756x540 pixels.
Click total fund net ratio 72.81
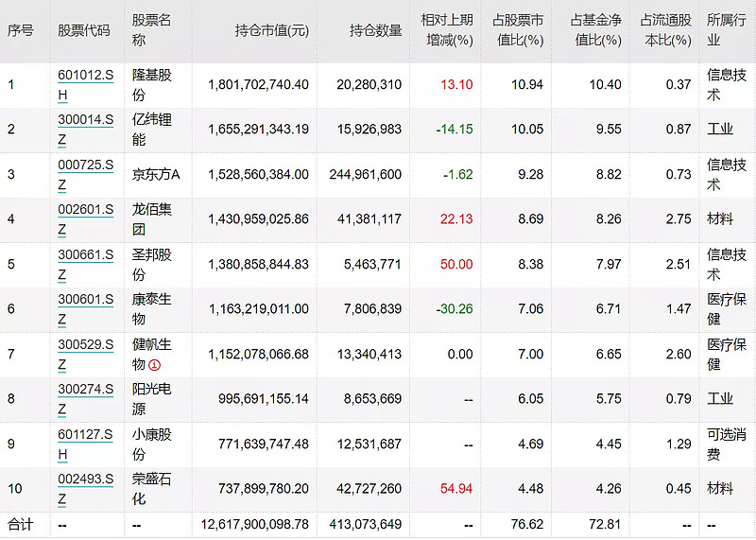606,525
